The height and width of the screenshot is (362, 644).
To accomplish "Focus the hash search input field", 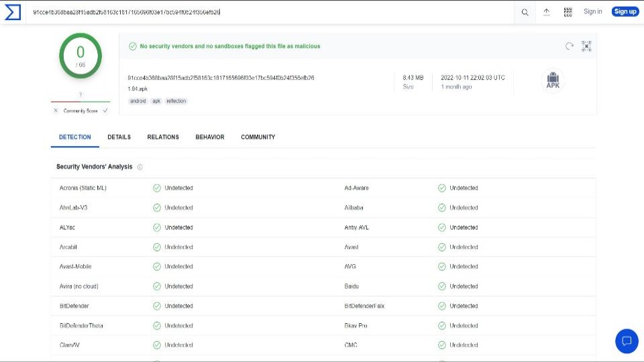I will (270, 12).
